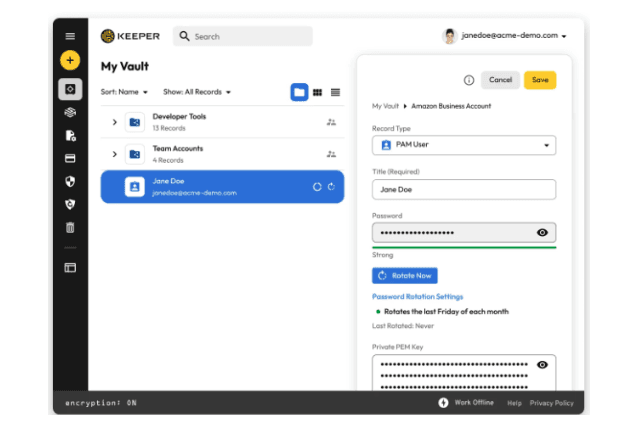Click the Jane Doe record icon
This screenshot has width=638, height=426.
(x=135, y=187)
